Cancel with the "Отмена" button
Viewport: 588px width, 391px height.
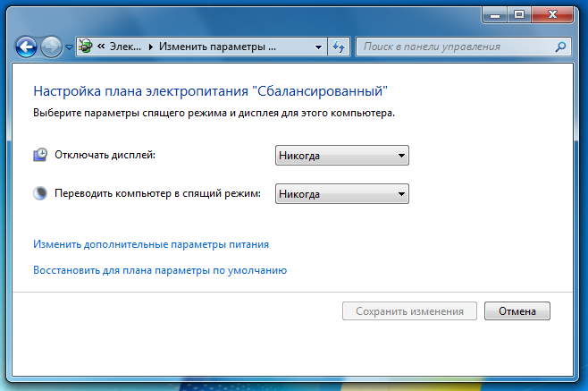click(x=517, y=311)
